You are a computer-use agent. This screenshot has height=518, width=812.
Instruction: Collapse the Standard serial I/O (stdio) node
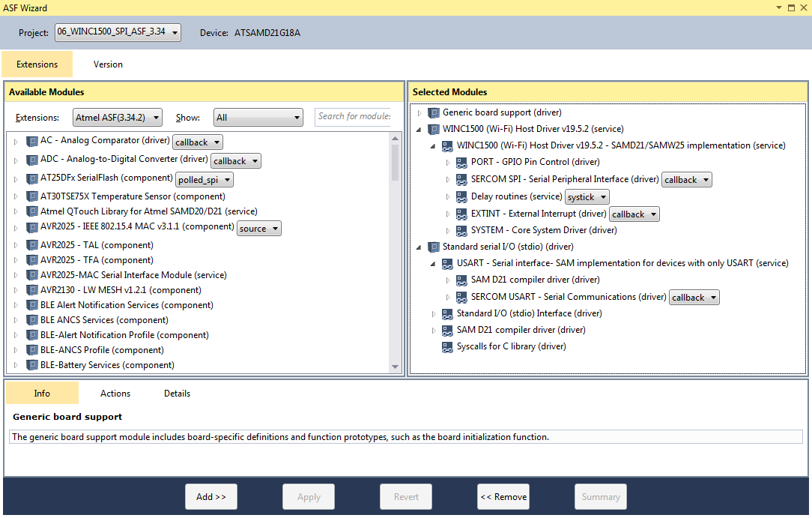click(x=419, y=247)
